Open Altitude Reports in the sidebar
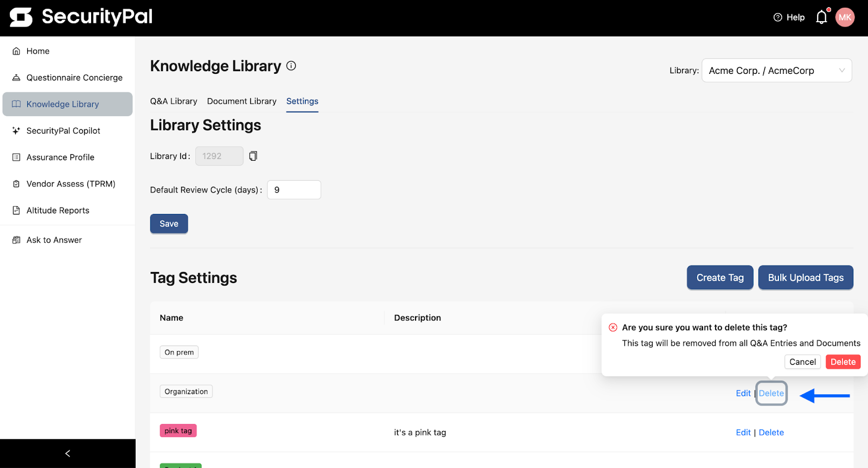Screen dimensions: 868x468 click(67, 211)
